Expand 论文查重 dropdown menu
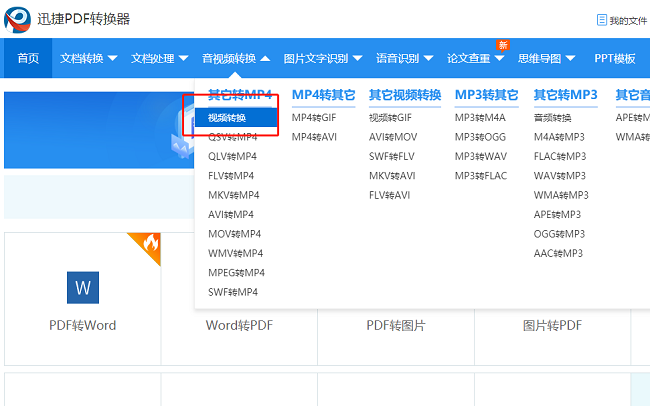This screenshot has height=406, width=650. pyautogui.click(x=475, y=58)
